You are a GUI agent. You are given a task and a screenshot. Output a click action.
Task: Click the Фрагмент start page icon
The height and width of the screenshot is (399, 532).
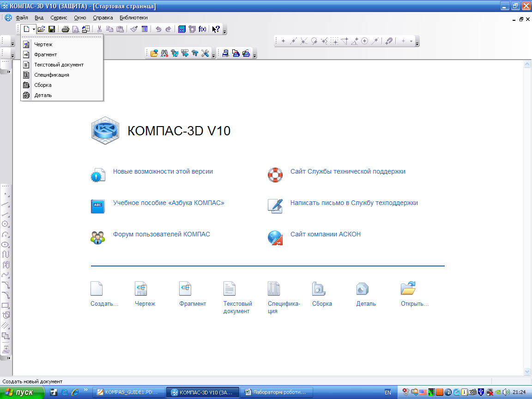coord(185,288)
